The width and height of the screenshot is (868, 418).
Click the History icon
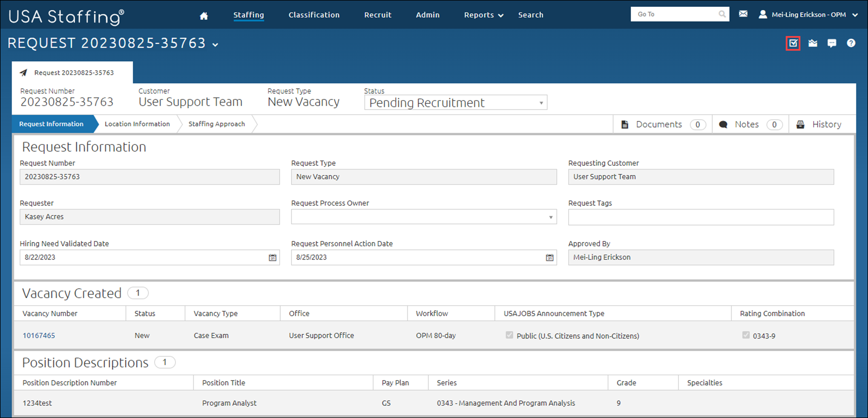pos(800,124)
